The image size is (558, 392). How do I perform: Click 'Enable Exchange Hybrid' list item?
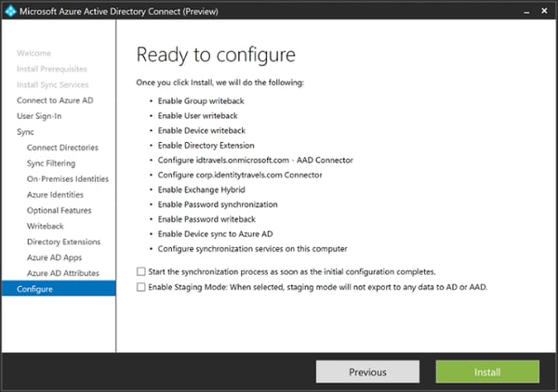pos(202,189)
